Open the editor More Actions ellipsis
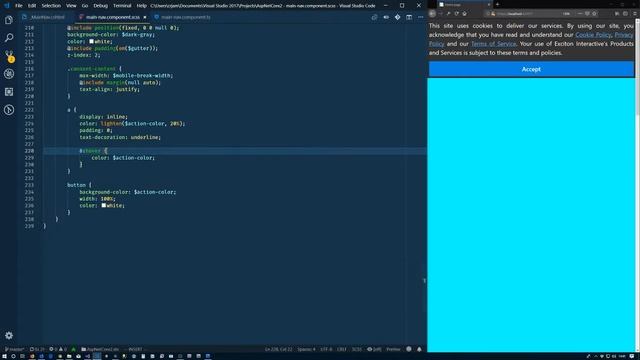 click(x=420, y=17)
